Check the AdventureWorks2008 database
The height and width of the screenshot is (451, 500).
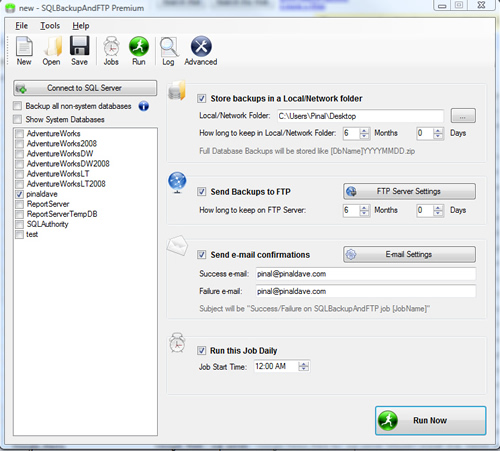(x=19, y=144)
